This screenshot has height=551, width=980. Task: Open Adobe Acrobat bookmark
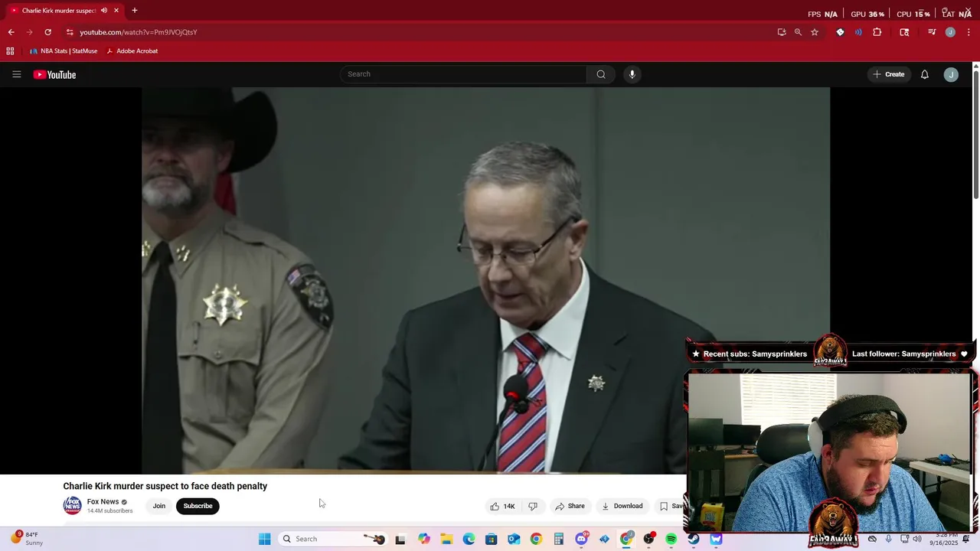point(132,51)
